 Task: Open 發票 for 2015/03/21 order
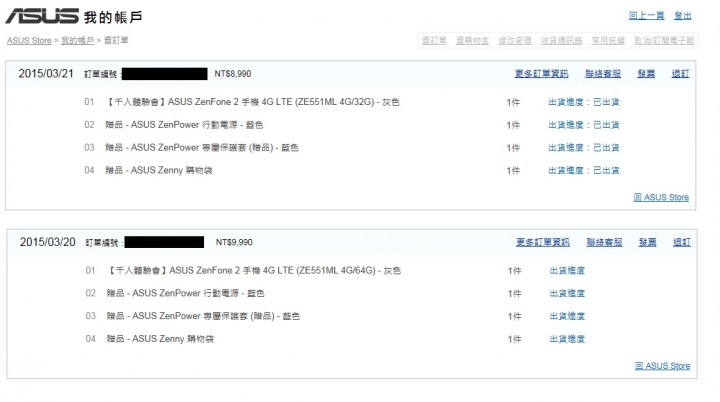646,74
